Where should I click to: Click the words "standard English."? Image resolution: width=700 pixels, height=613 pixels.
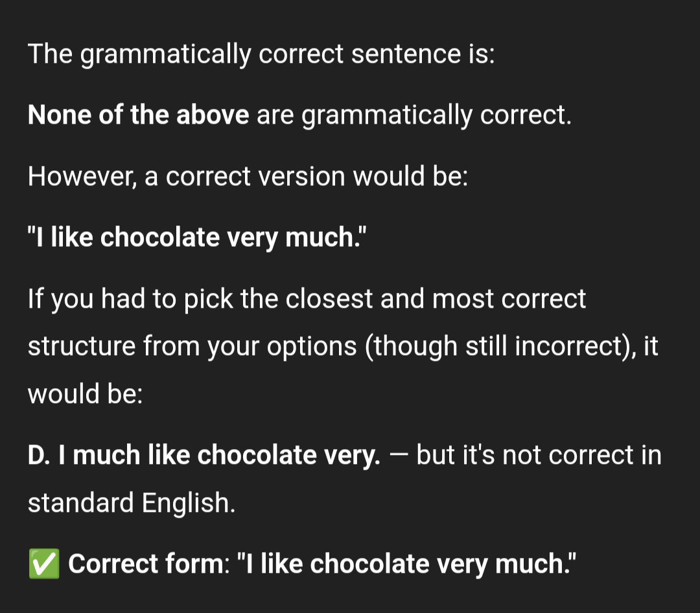[x=131, y=503]
